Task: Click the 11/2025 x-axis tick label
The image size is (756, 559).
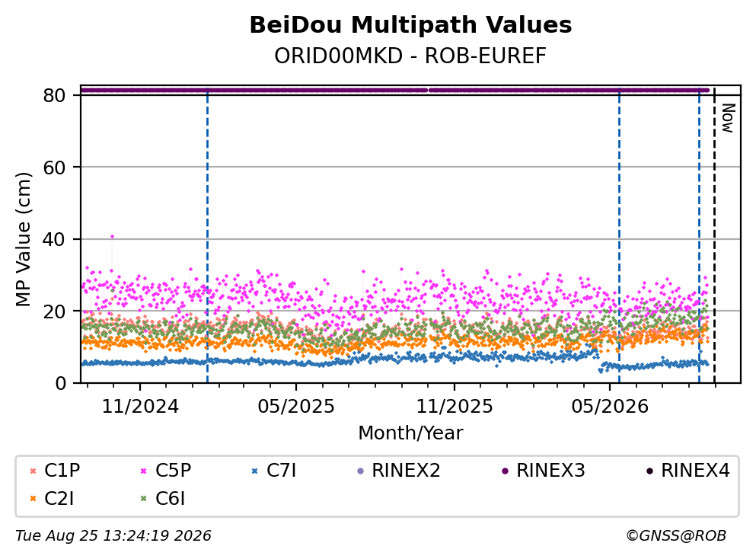Action: pos(455,407)
